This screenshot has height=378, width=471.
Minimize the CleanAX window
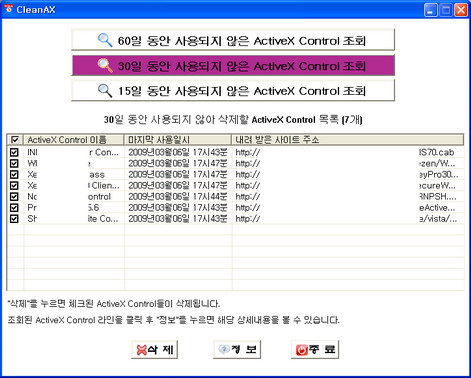(x=430, y=10)
